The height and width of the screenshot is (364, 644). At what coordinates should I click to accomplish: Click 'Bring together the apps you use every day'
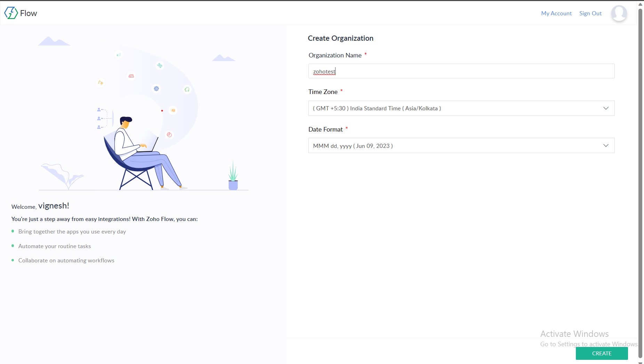(x=72, y=232)
